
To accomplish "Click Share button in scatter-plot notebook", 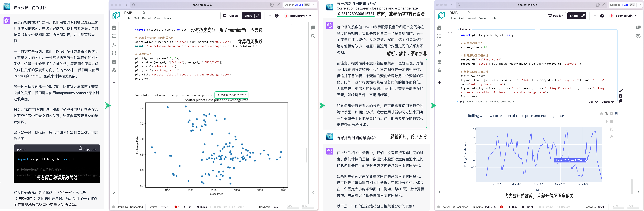I will coord(248,16).
